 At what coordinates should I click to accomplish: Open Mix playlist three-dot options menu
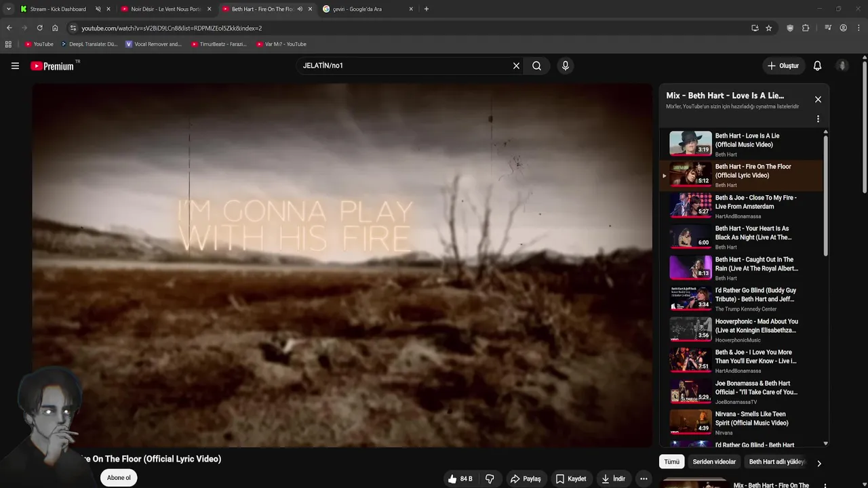click(x=818, y=119)
